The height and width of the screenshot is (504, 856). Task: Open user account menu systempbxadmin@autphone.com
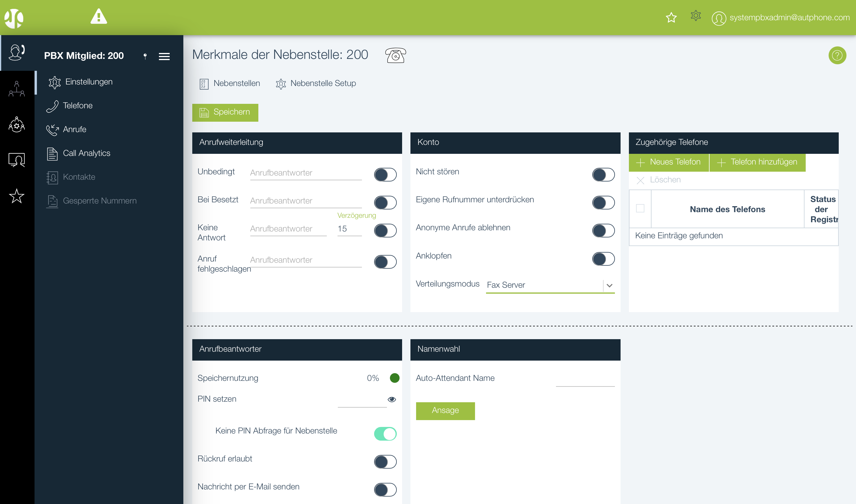tap(781, 18)
